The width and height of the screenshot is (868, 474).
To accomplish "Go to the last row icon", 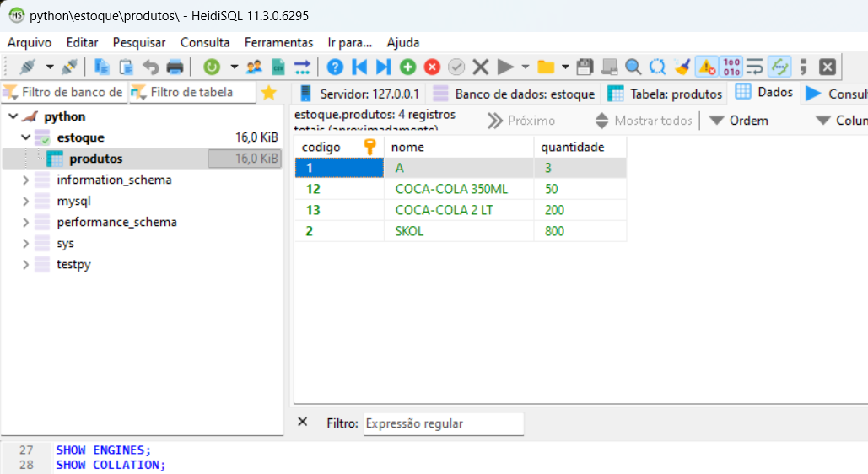I will click(x=383, y=67).
